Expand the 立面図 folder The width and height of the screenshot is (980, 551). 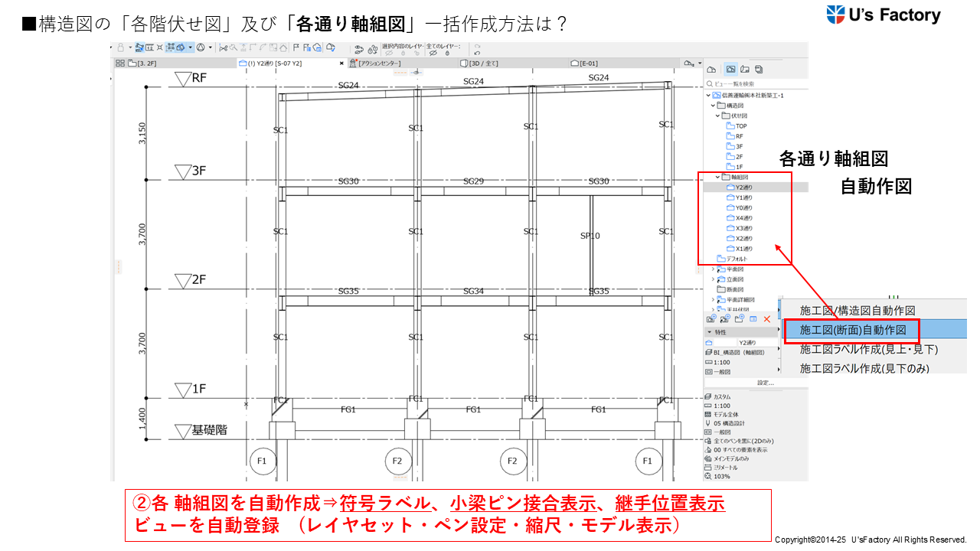click(714, 279)
